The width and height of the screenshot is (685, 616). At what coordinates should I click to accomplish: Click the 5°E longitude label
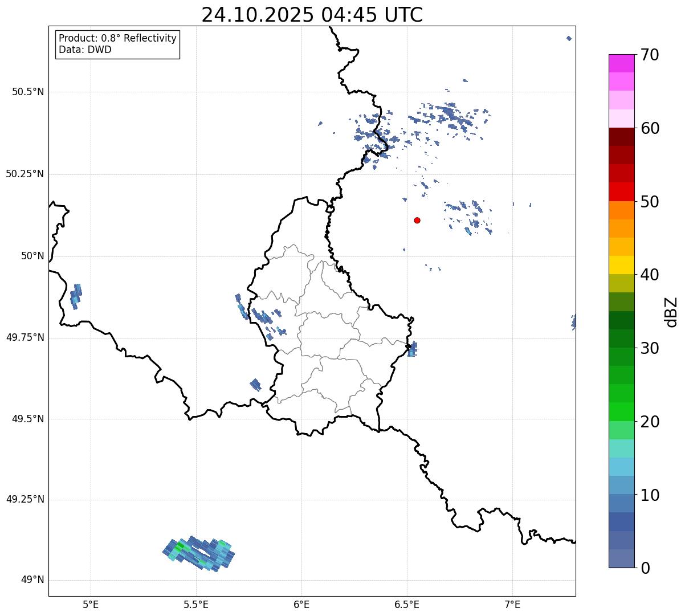coord(91,604)
